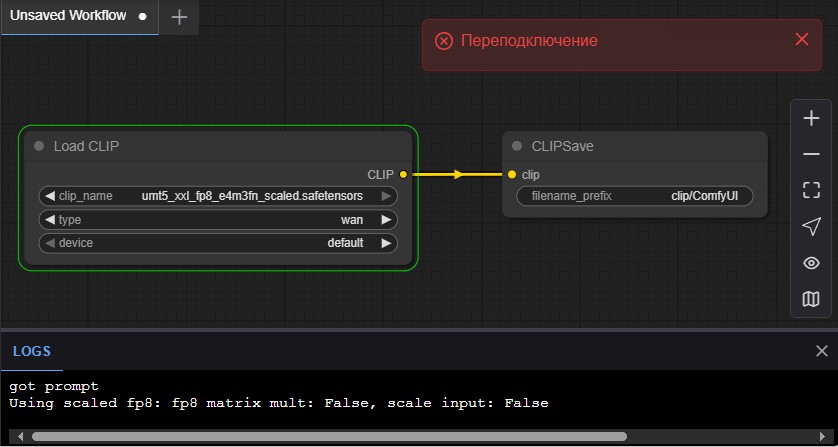838x447 pixels.
Task: Select previous clip_name with left arrow
Action: [50, 196]
